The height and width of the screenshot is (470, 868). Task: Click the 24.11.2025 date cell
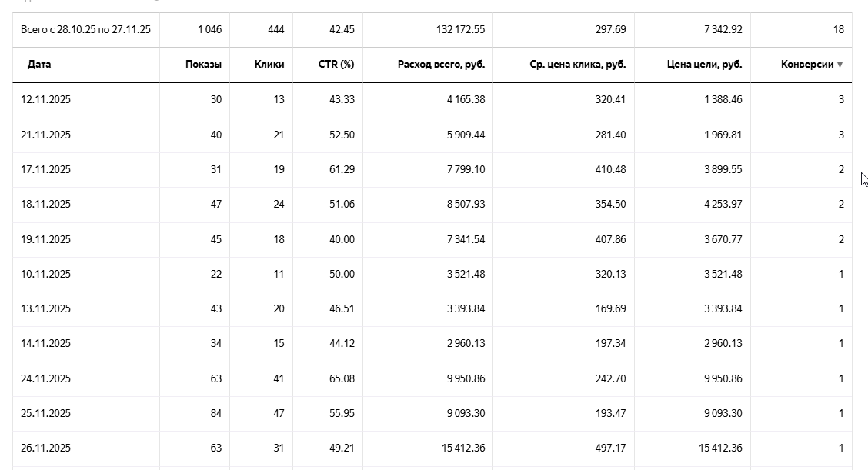click(x=46, y=378)
